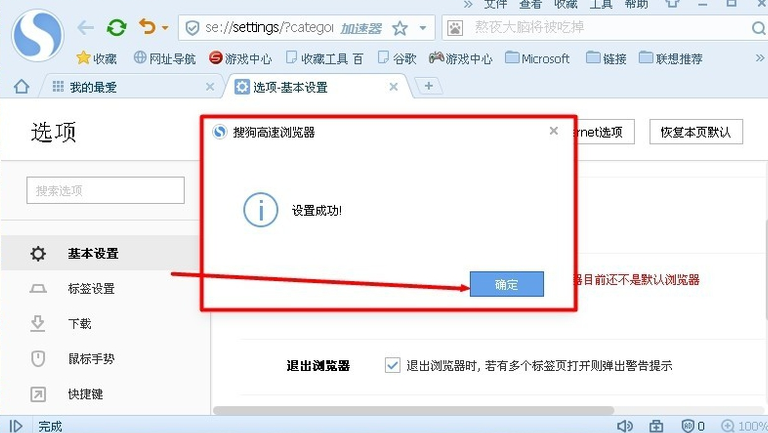Toggle the multi-tab exit warning checkbox

coord(392,366)
